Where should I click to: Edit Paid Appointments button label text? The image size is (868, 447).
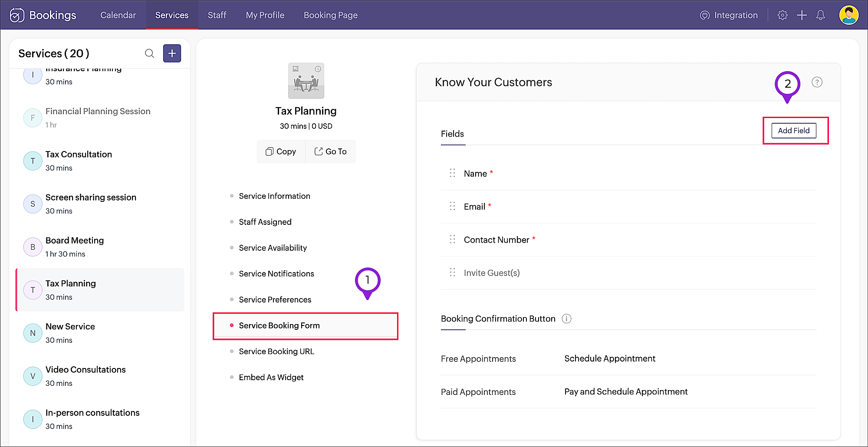point(625,391)
